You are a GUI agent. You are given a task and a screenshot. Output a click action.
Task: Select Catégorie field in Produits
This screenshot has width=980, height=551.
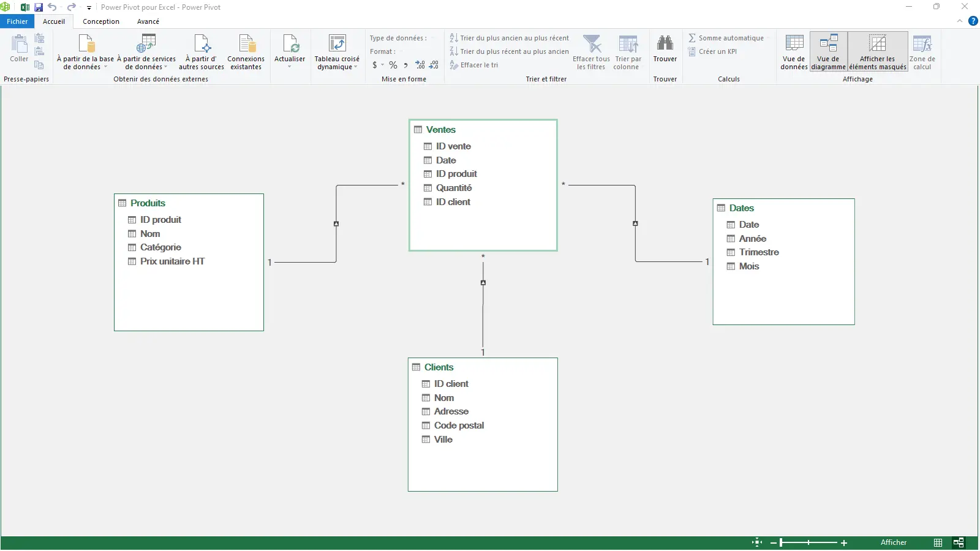tap(160, 247)
